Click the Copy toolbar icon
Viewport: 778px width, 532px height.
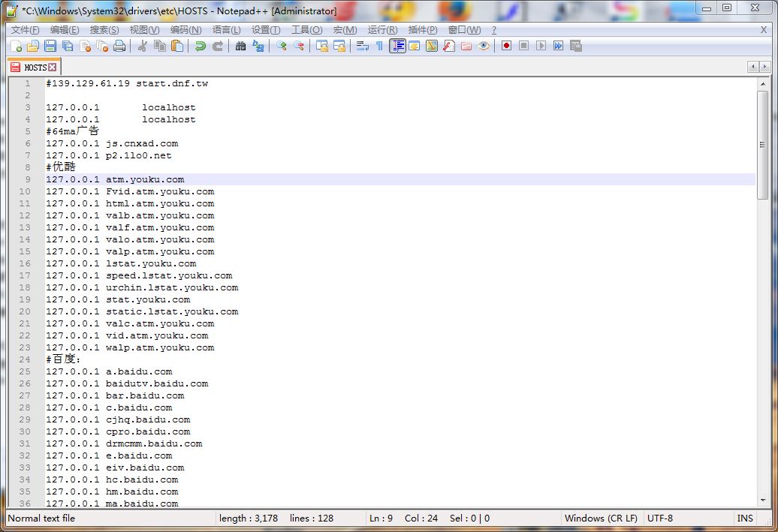coord(160,46)
